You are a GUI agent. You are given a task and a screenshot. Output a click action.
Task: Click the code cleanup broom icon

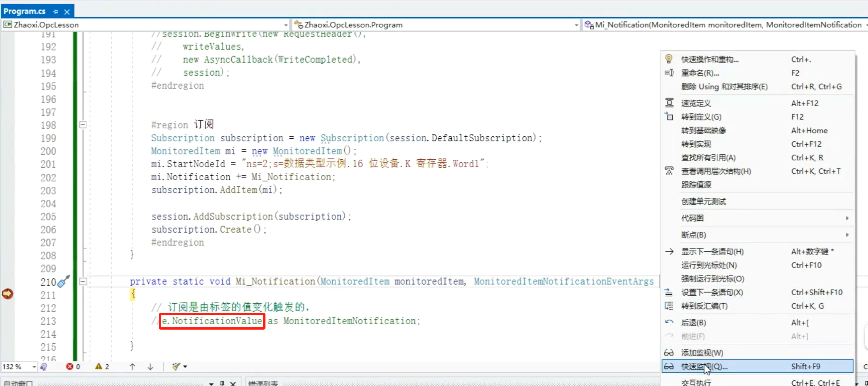[176, 367]
